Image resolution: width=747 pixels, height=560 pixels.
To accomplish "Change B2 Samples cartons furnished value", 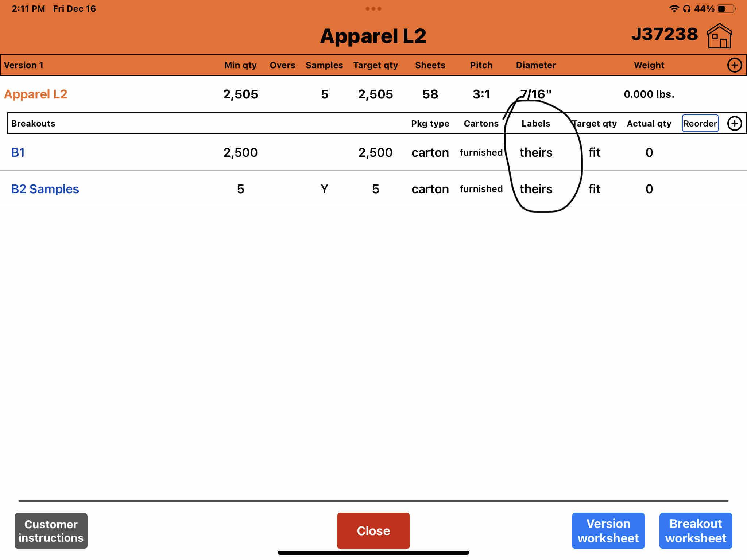I will pyautogui.click(x=481, y=189).
